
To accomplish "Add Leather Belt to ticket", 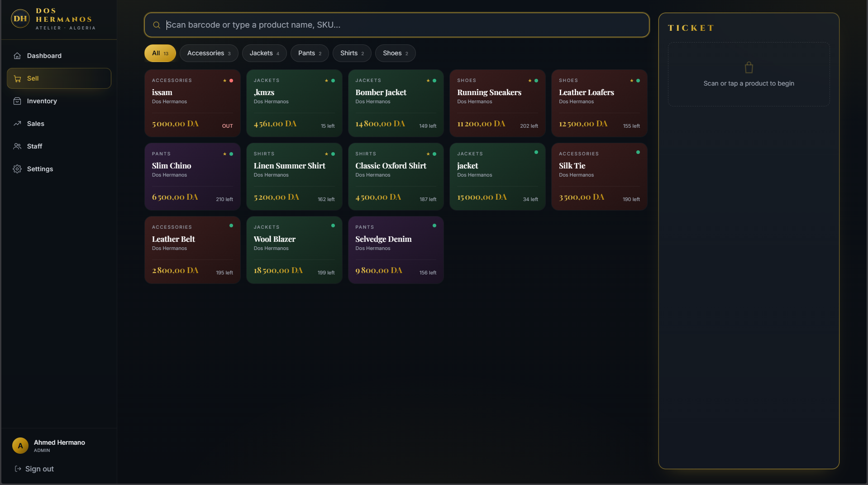I will pyautogui.click(x=192, y=250).
